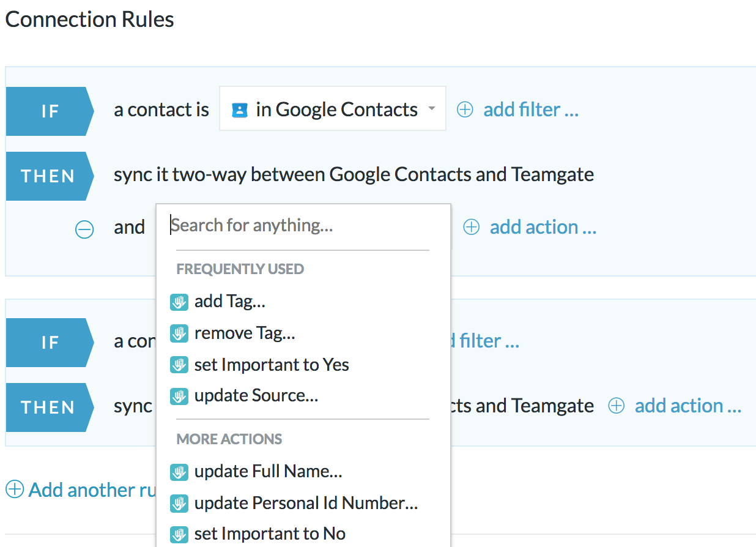Select 'remove Tag...' action
Image resolution: width=756 pixels, height=547 pixels.
(245, 333)
